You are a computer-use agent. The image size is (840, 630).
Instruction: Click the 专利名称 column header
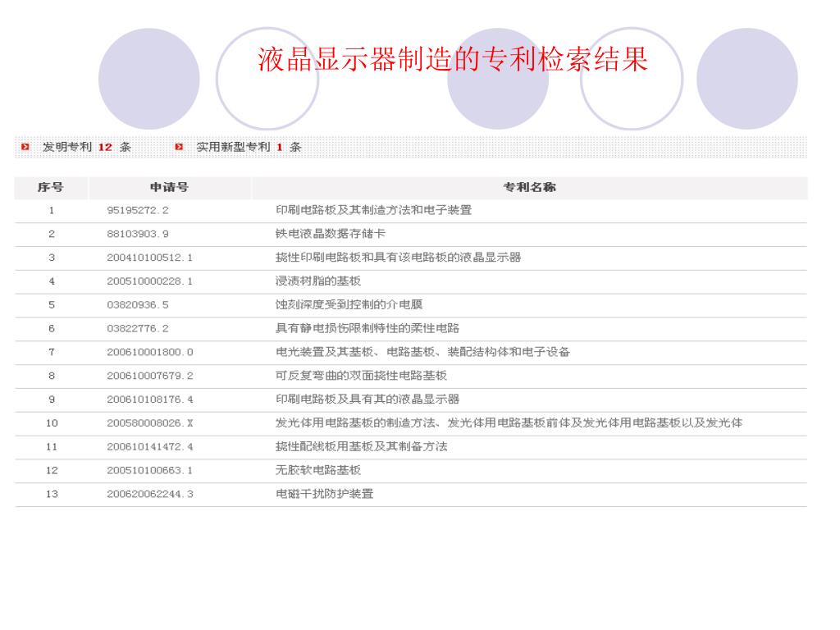tap(529, 187)
